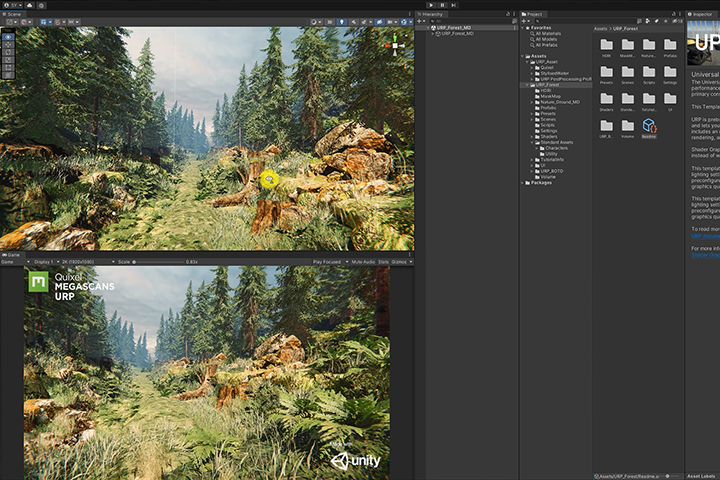This screenshot has width=720, height=480.
Task: Click the Scene orientation gizmo cube
Action: [395, 45]
